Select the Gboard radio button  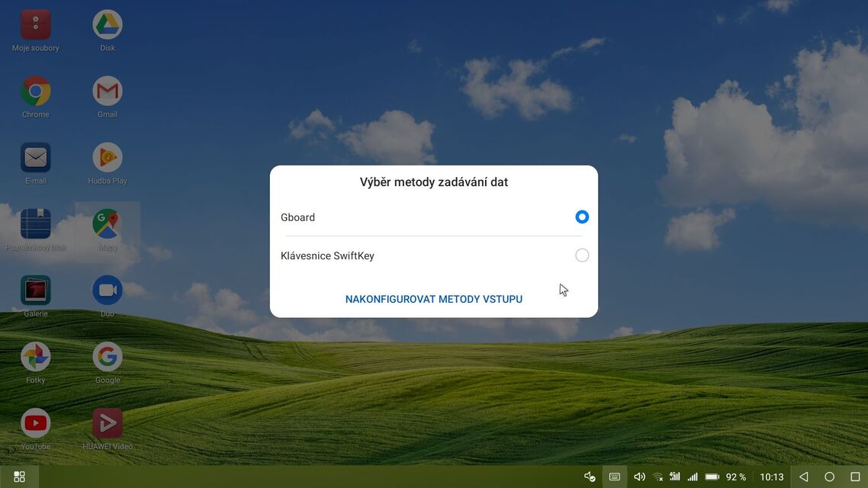[581, 217]
